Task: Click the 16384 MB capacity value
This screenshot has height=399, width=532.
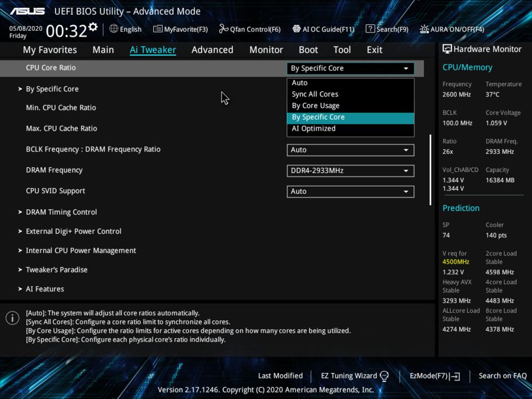Action: pos(499,180)
